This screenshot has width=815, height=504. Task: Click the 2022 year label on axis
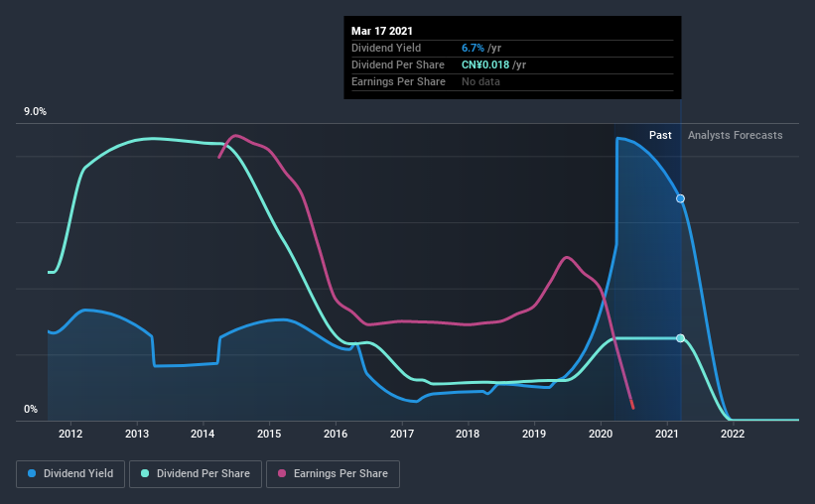tap(733, 434)
